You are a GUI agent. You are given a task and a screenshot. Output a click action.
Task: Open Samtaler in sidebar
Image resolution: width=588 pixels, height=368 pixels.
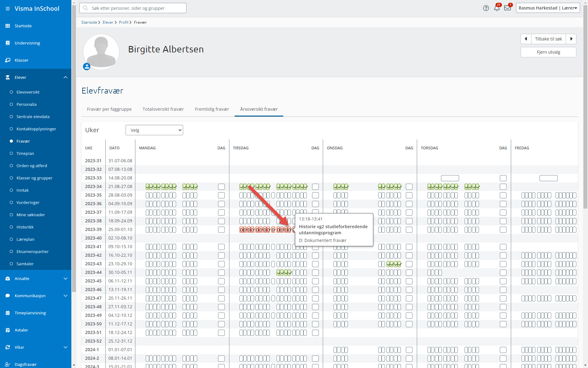(x=25, y=264)
